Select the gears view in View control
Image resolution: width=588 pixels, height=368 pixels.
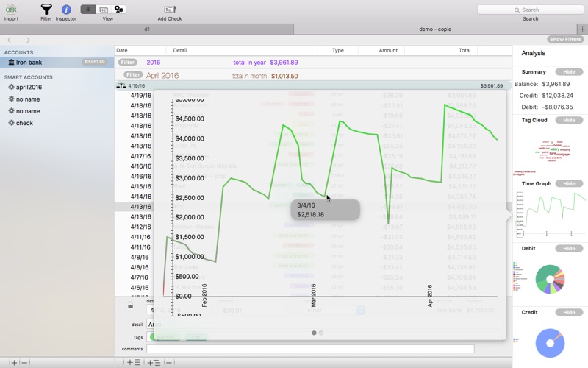[x=119, y=10]
